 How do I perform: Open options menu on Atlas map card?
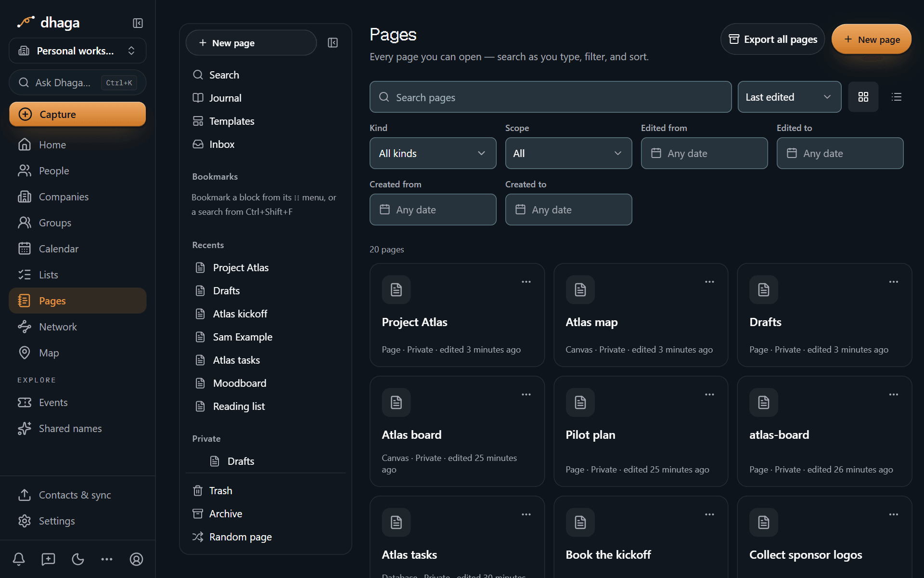[709, 282]
